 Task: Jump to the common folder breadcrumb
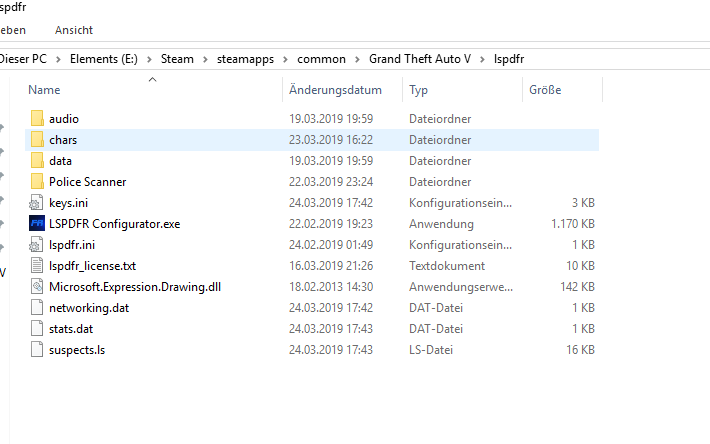321,59
